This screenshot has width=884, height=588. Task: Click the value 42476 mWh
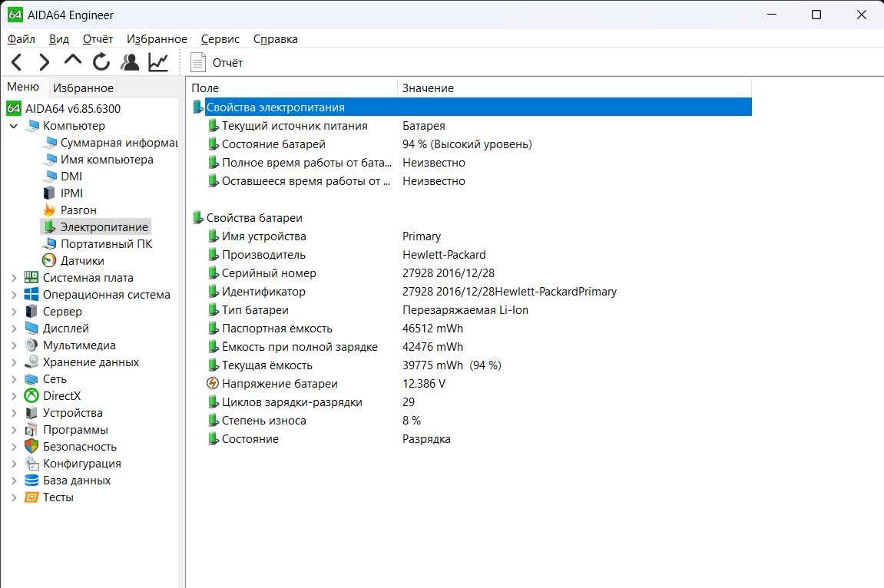point(432,347)
